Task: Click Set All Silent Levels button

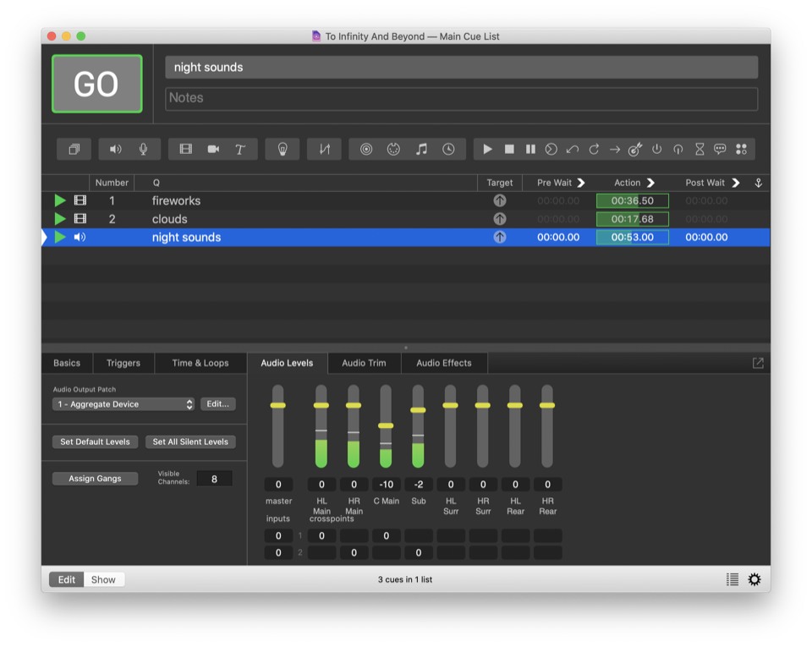Action: (189, 441)
